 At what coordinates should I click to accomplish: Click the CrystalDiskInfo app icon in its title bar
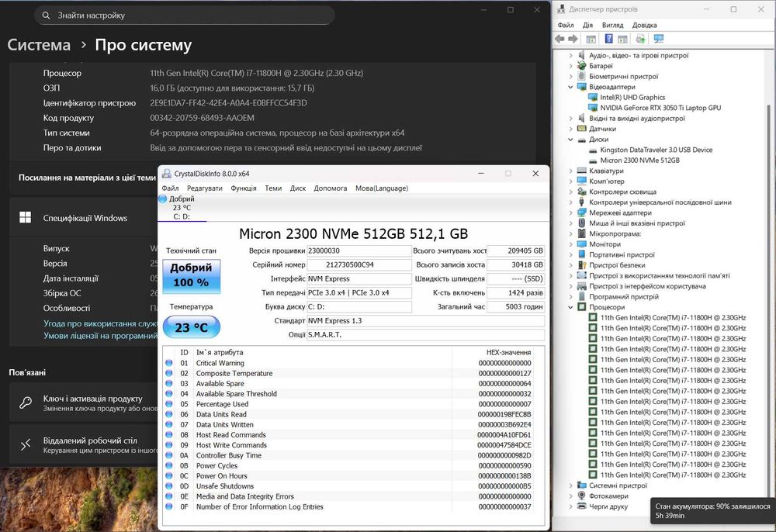coord(167,174)
